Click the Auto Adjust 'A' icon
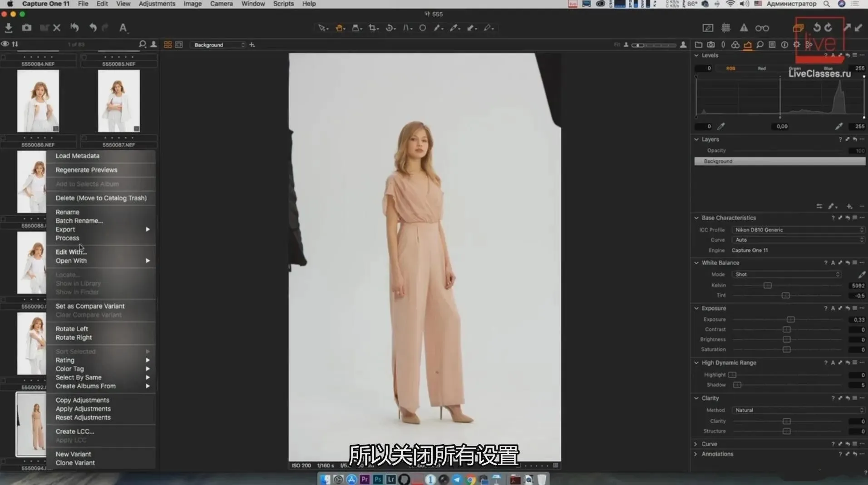Viewport: 868px width, 485px height. (x=123, y=28)
